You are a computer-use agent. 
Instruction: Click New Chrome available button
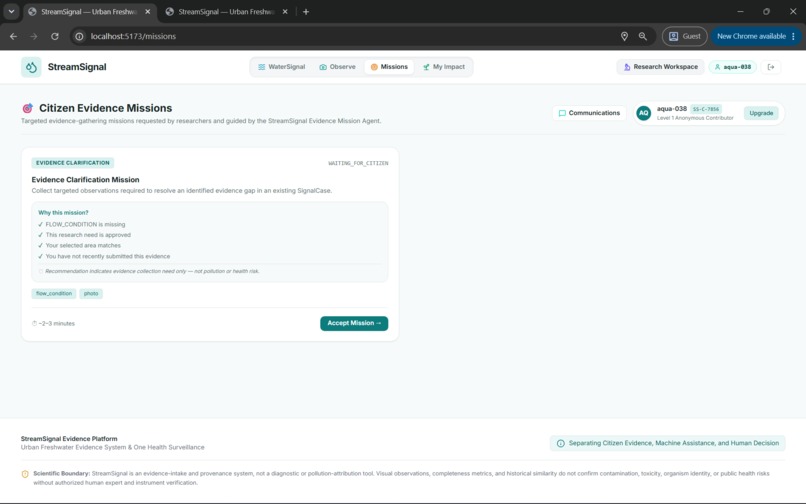tap(751, 37)
